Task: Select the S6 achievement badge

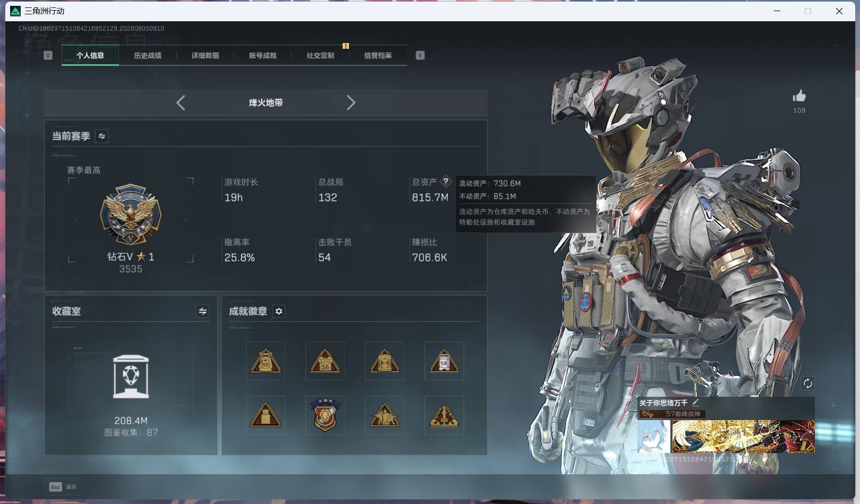Action: 325,361
